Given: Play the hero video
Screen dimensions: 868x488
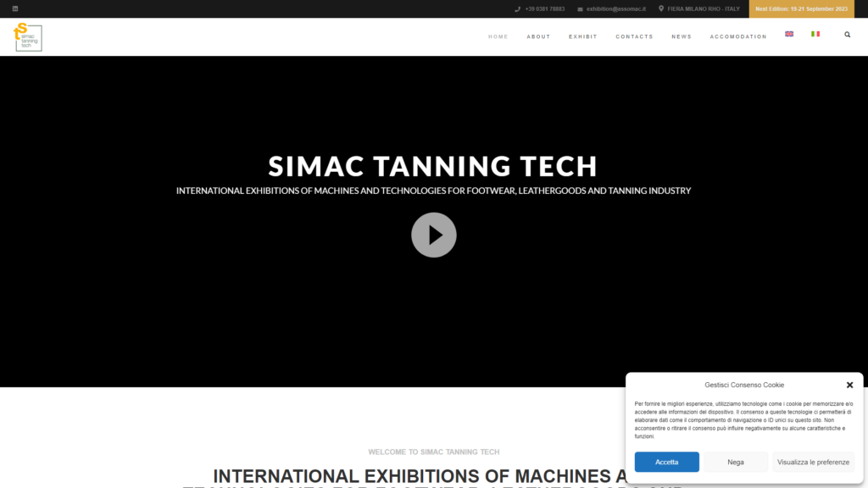Looking at the screenshot, I should [x=433, y=235].
